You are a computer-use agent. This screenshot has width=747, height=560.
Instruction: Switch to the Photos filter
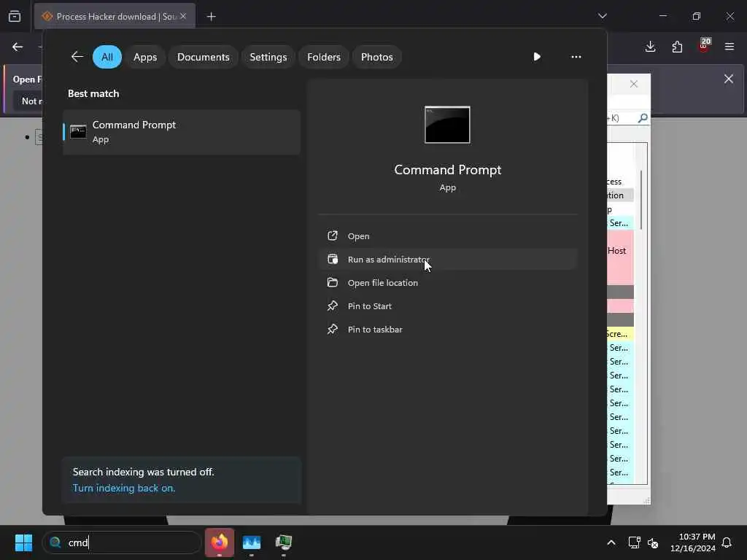[x=377, y=57]
